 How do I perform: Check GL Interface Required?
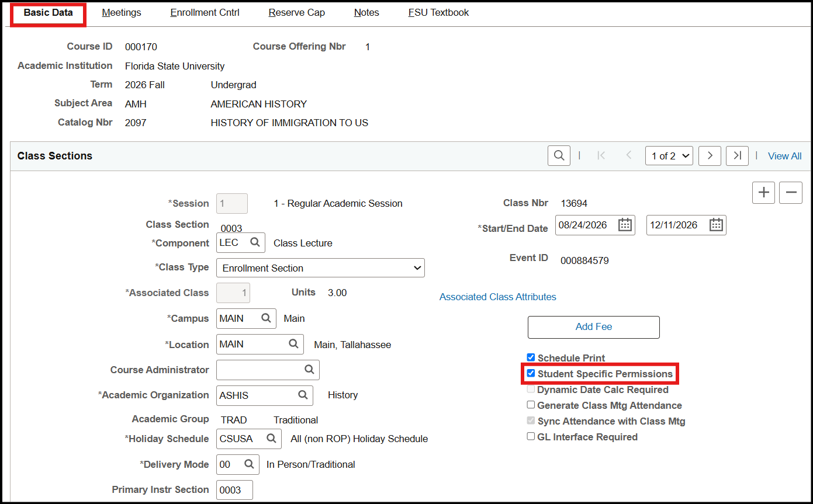[531, 436]
